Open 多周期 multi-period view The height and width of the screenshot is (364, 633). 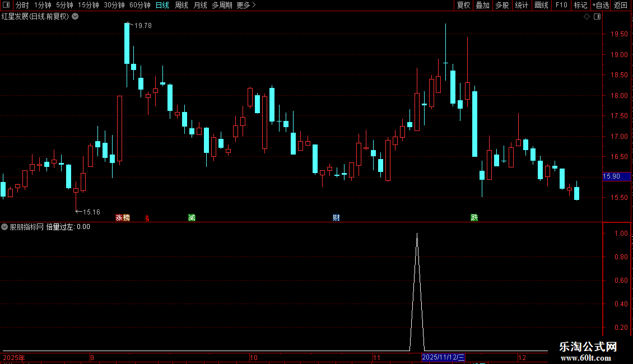(222, 5)
